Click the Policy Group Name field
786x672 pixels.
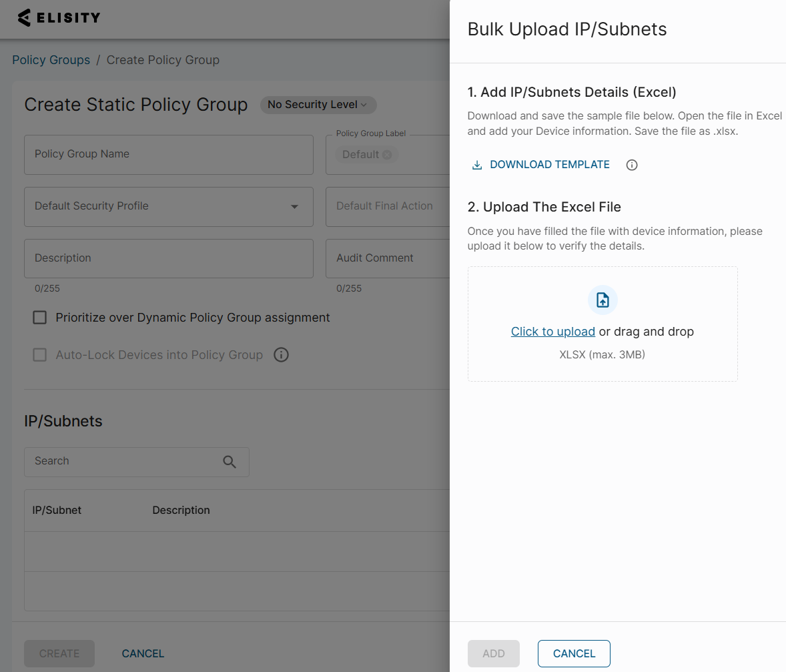pyautogui.click(x=168, y=154)
